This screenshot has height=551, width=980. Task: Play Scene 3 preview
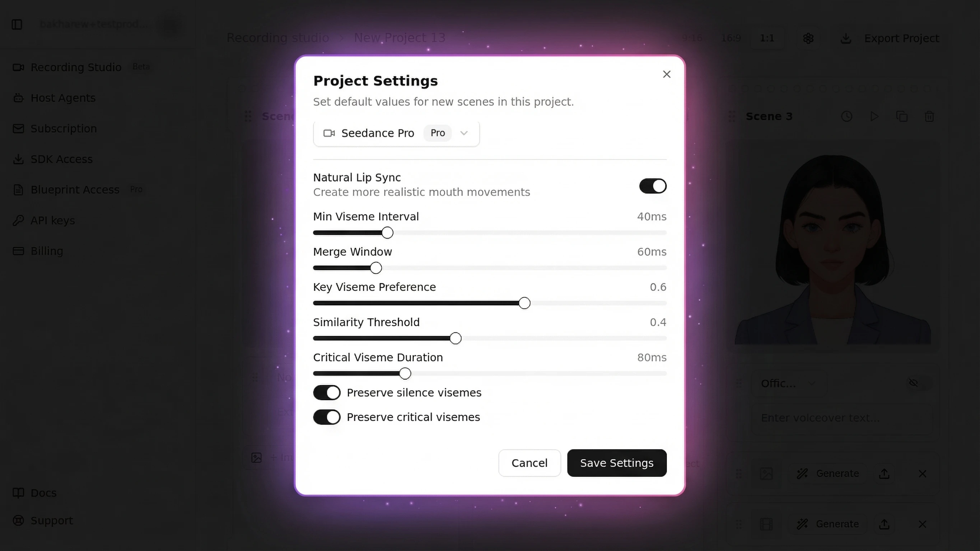pos(874,116)
